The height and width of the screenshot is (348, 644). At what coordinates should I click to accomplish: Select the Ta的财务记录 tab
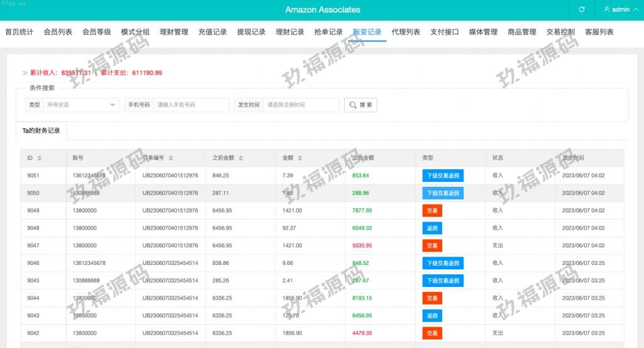[x=41, y=131]
